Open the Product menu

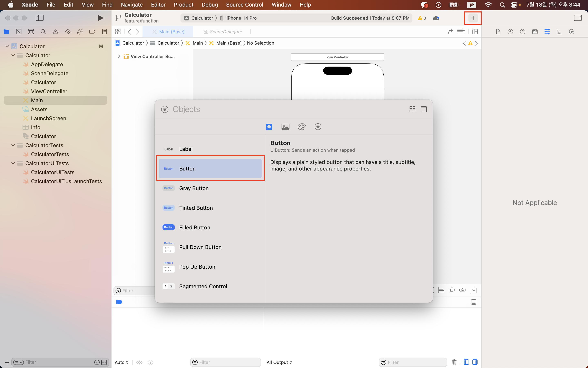[x=184, y=5]
